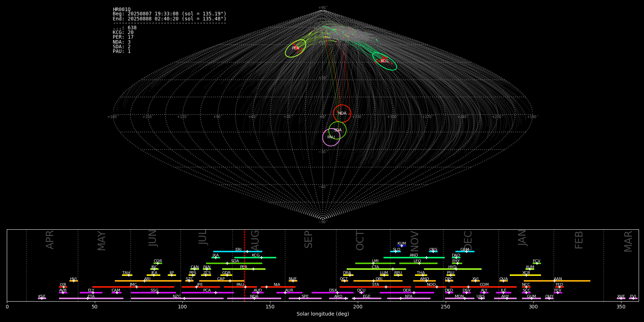This screenshot has height=322, width=644.
Task: Click the AUR shower bar in the timeline
Action: [289, 293]
